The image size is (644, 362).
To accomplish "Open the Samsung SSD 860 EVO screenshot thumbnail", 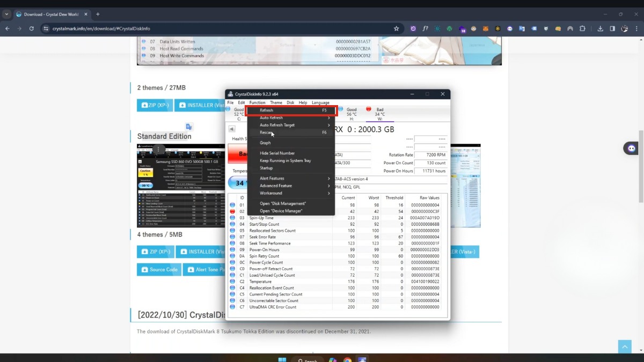I will (181, 186).
